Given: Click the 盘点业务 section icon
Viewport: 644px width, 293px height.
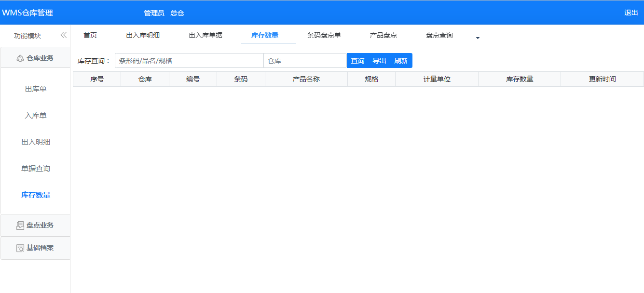Looking at the screenshot, I should click(20, 226).
